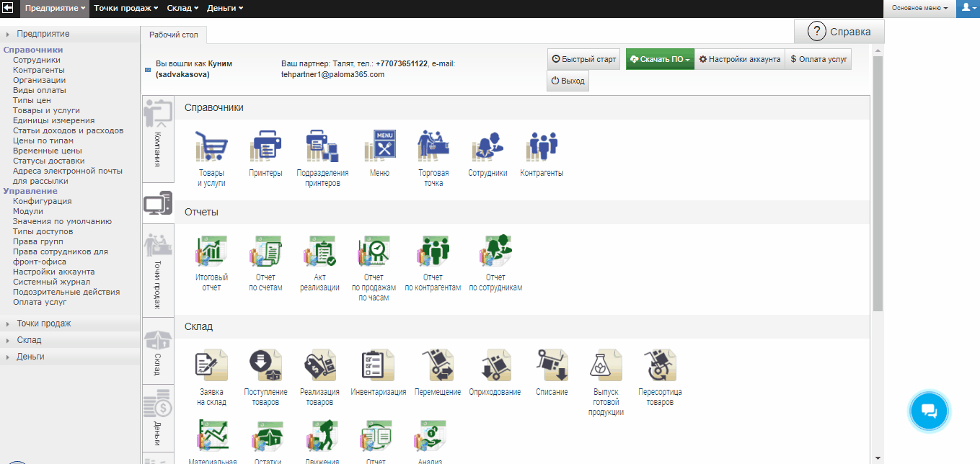This screenshot has width=980, height=464.
Task: Expand the Скачать ПО dropdown button
Action: coord(660,60)
